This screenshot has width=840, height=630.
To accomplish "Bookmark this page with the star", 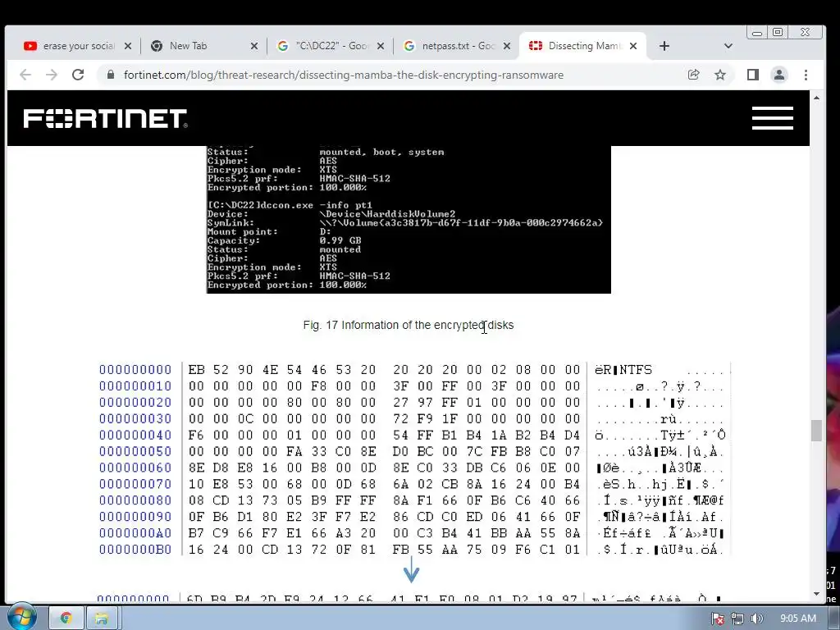I will pos(720,75).
